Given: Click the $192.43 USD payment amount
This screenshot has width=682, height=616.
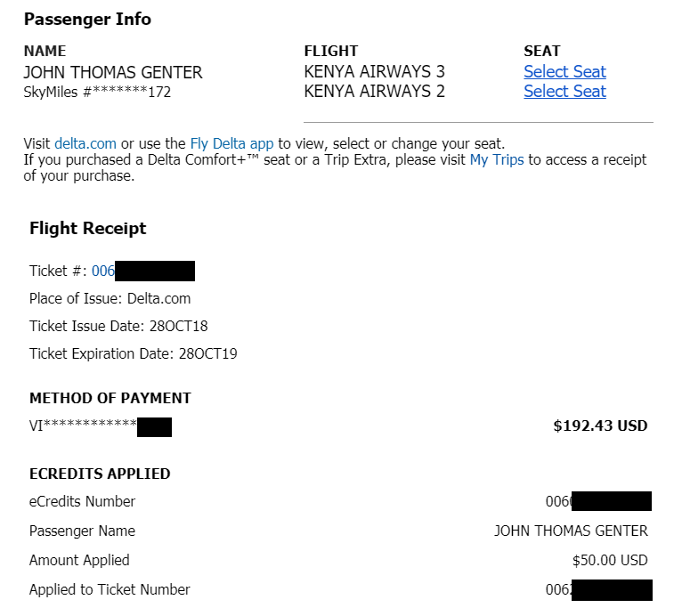Looking at the screenshot, I should coord(600,426).
